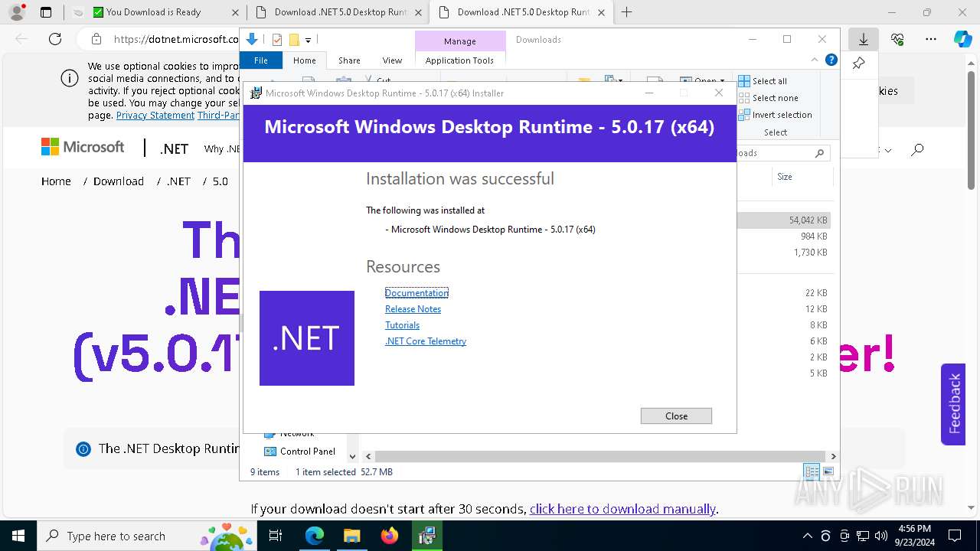Select the 1,730 KB file row
The height and width of the screenshot is (551, 980).
point(784,253)
